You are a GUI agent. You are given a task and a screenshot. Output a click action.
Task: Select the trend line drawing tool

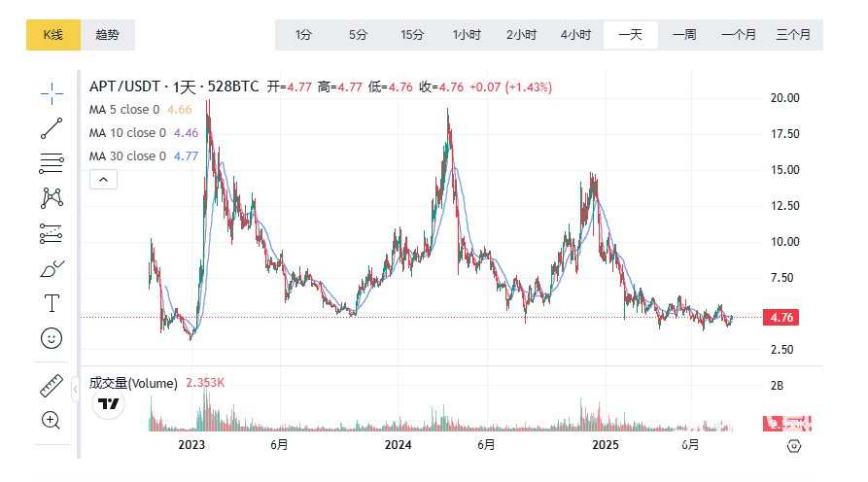[x=52, y=128]
